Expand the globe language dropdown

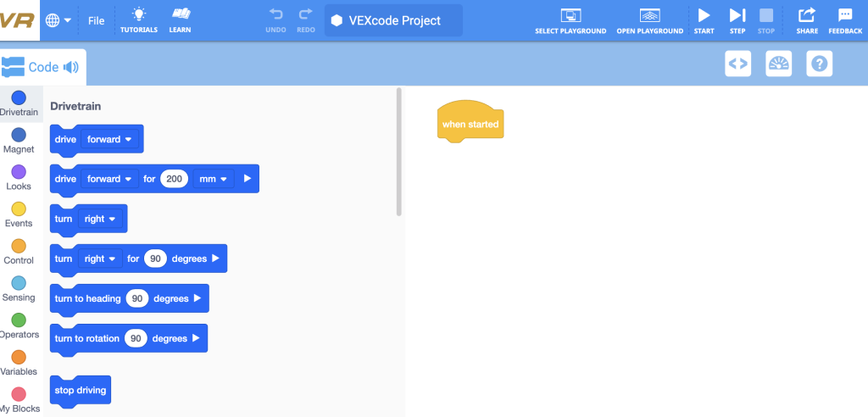coord(58,21)
